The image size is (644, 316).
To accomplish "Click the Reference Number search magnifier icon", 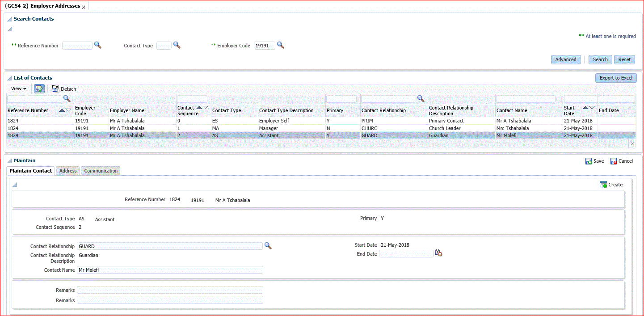I will coord(97,45).
